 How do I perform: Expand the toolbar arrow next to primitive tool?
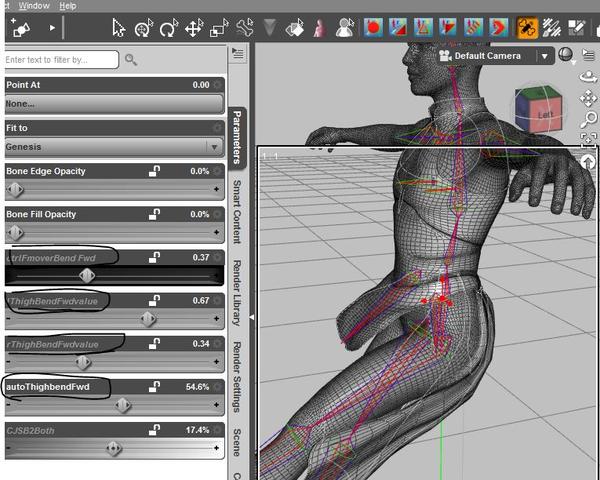pos(52,28)
